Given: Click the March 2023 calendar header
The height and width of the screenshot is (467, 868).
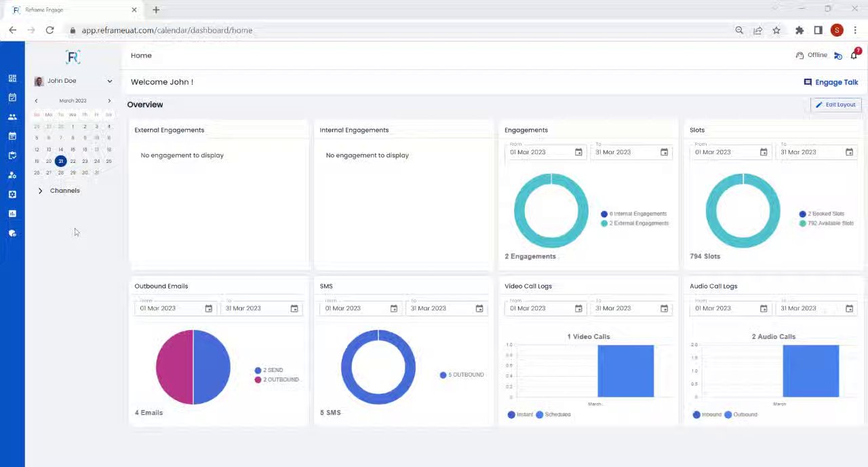Looking at the screenshot, I should (x=73, y=100).
